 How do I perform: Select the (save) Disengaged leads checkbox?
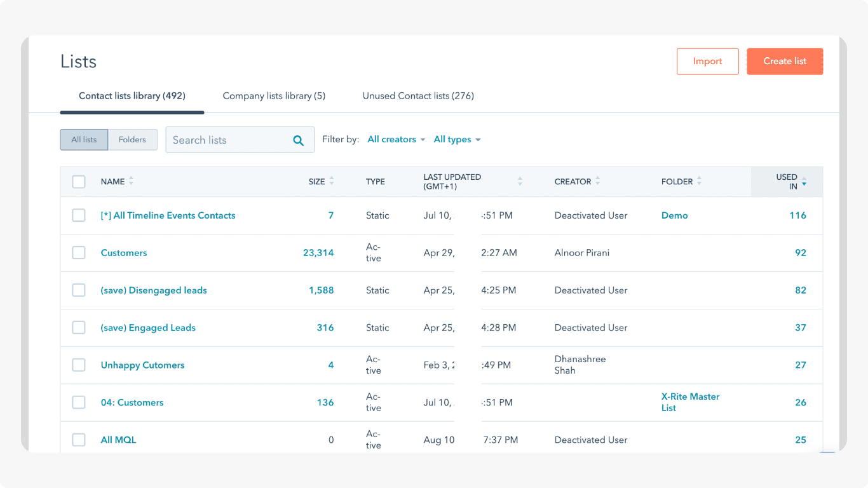click(79, 290)
